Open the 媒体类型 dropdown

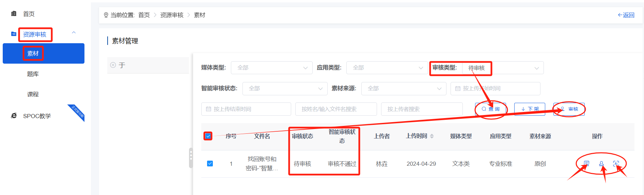click(x=271, y=68)
